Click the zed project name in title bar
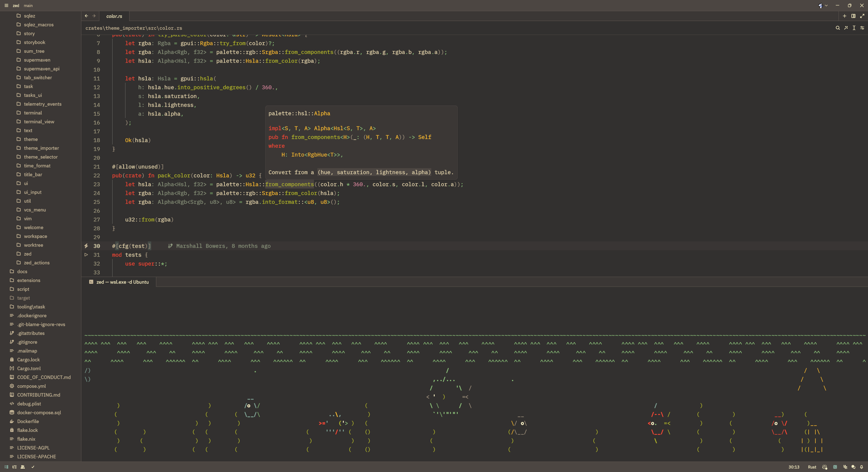This screenshot has height=472, width=868. 16,5
